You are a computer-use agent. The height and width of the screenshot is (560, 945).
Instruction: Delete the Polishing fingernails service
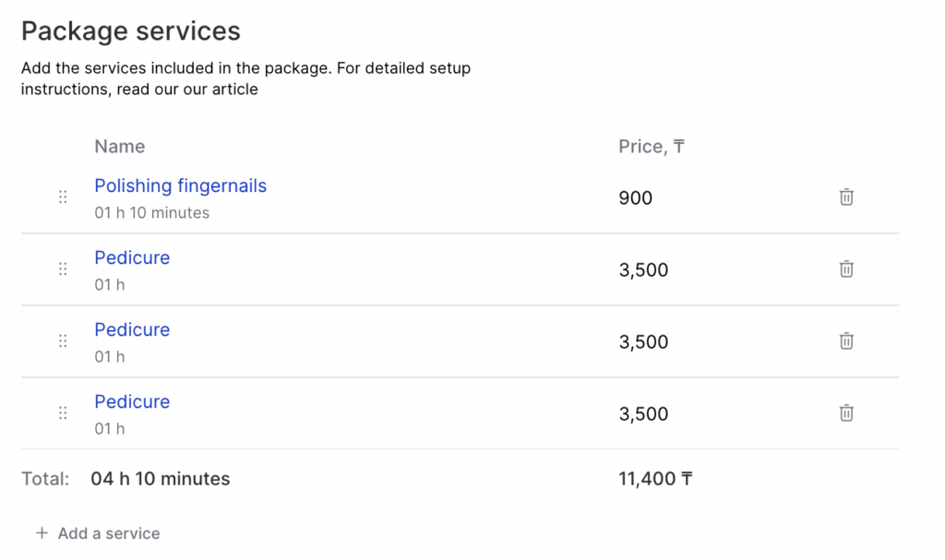coord(846,197)
